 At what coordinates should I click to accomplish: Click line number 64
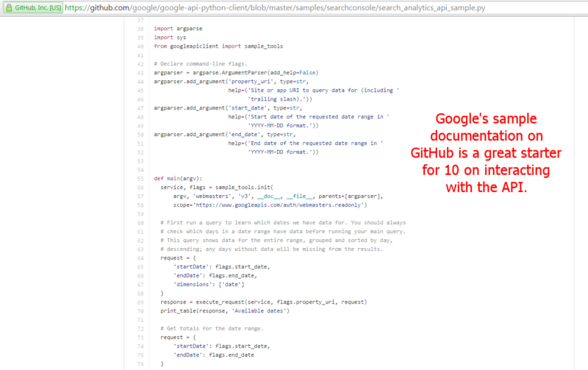[140, 258]
